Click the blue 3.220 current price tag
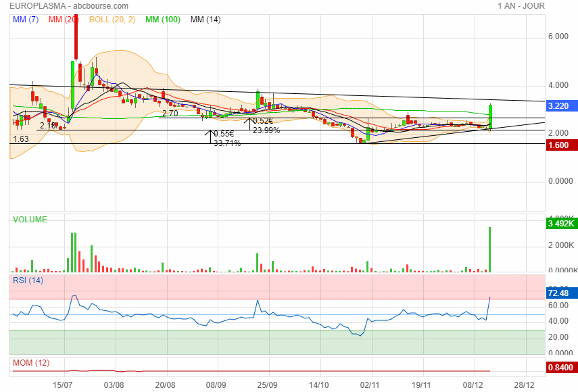The image size is (578, 392). pyautogui.click(x=562, y=106)
